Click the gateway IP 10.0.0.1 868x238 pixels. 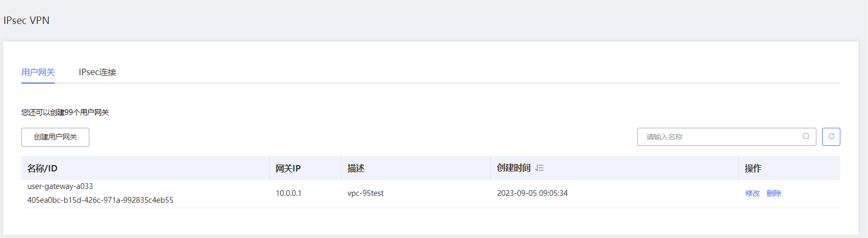(288, 193)
